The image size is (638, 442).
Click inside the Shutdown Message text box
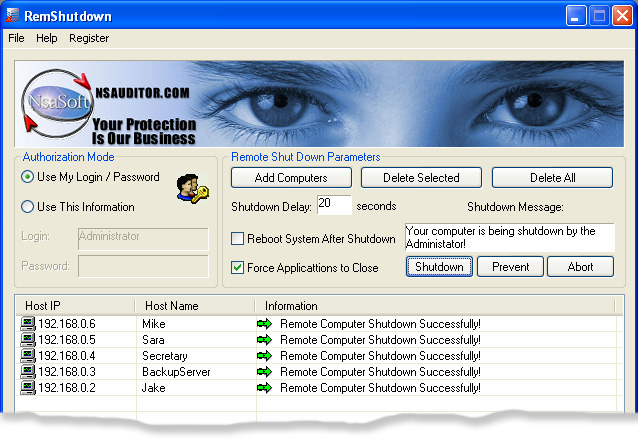click(x=509, y=237)
